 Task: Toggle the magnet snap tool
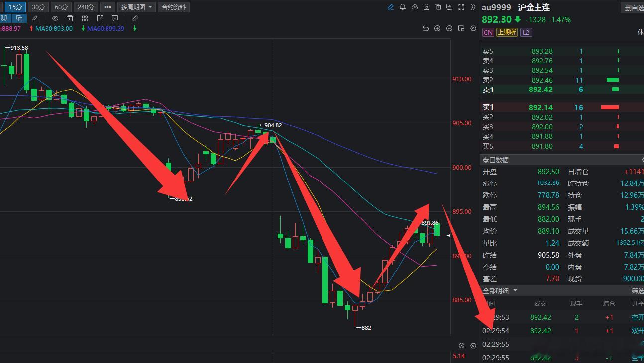4,18
